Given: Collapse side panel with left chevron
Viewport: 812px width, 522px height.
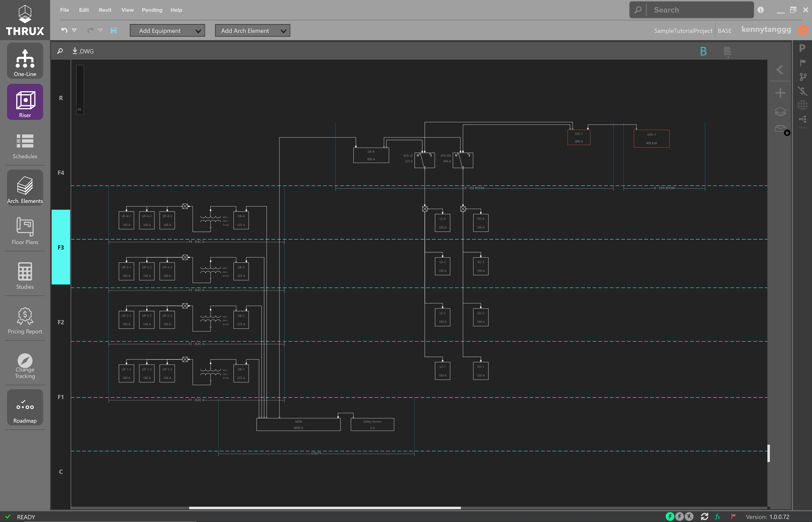Looking at the screenshot, I should point(780,70).
